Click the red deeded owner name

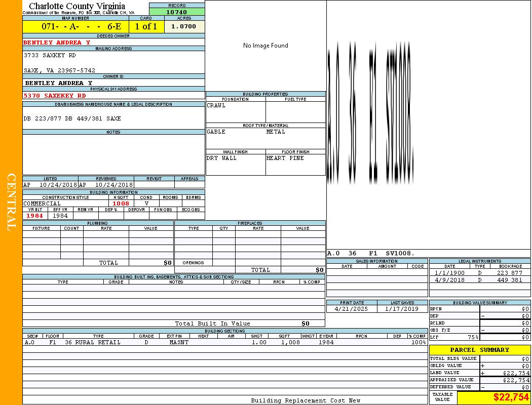pyautogui.click(x=57, y=43)
